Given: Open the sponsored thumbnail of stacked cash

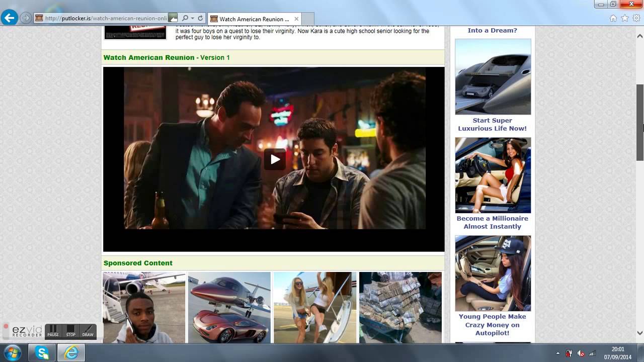Looking at the screenshot, I should (x=400, y=307).
